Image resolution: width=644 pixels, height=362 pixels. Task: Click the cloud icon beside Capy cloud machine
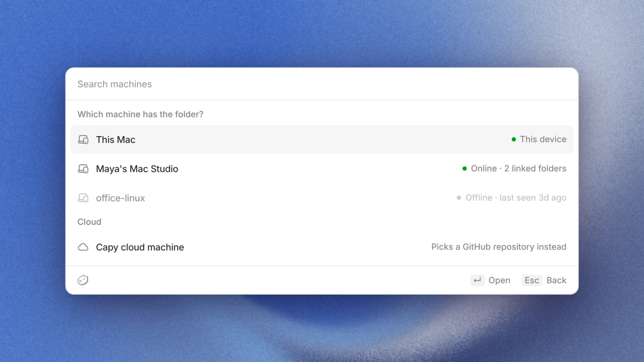[83, 247]
